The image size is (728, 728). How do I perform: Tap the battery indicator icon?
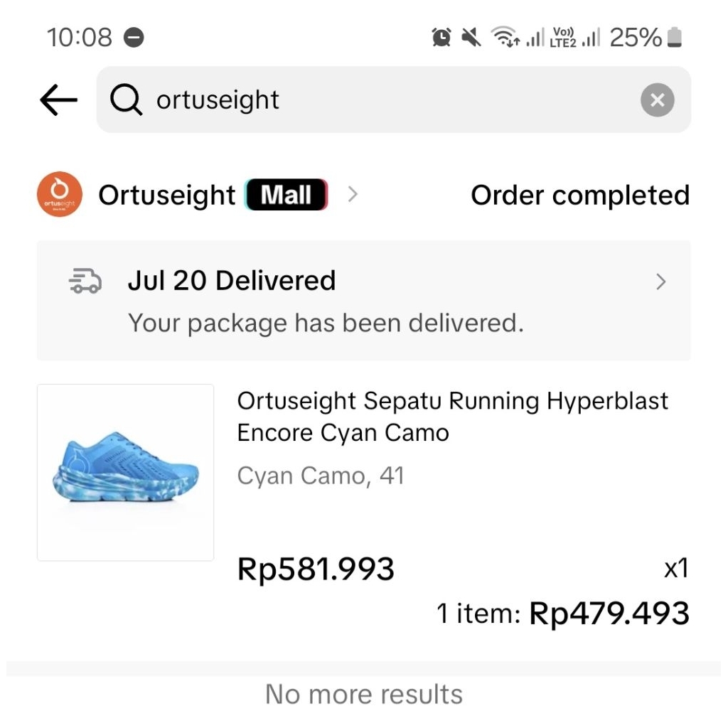pyautogui.click(x=675, y=37)
